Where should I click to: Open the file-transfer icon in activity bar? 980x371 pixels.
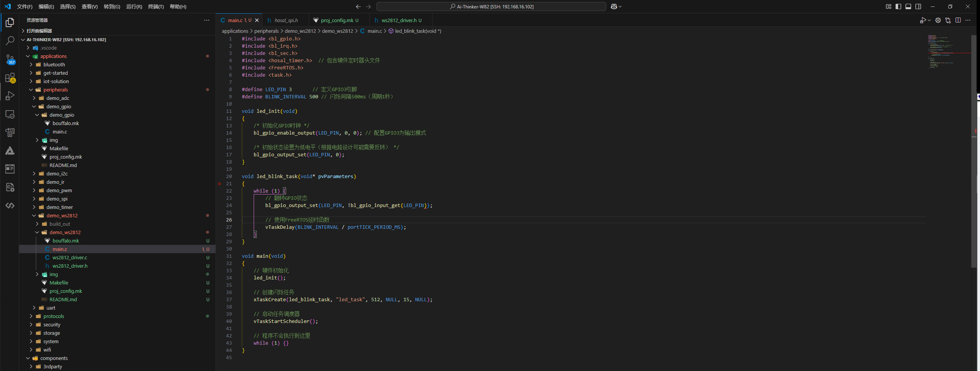10,132
